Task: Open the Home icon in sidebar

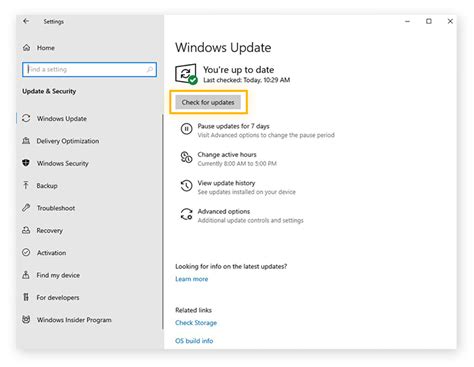Action: (x=26, y=48)
